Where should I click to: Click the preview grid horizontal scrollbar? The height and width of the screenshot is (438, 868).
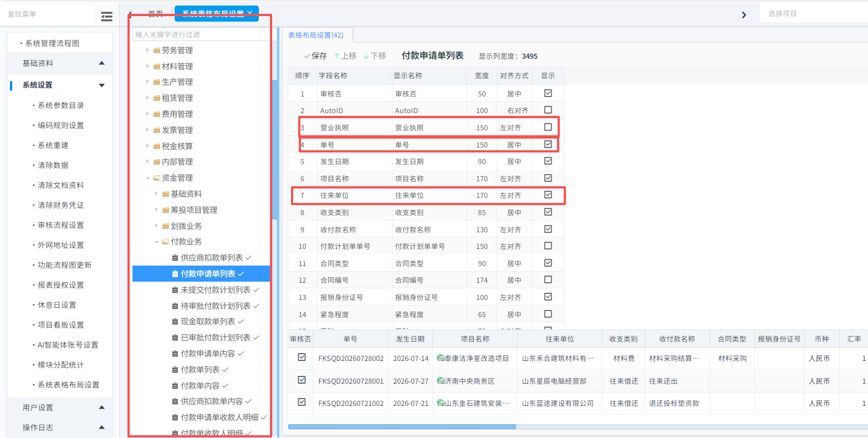[402, 426]
